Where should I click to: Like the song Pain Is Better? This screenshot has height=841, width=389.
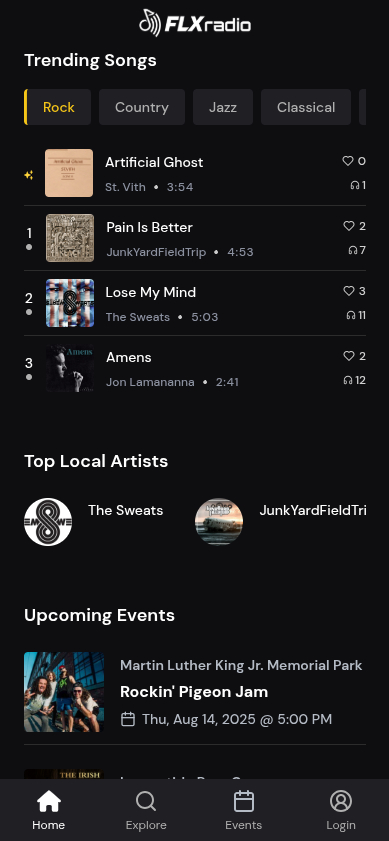point(349,226)
